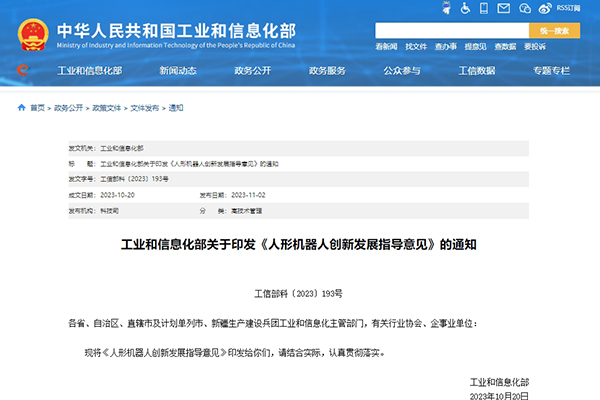Image resolution: width=600 pixels, height=400 pixels.
Task: Open the 工信数据 navigation item
Action: tap(477, 71)
